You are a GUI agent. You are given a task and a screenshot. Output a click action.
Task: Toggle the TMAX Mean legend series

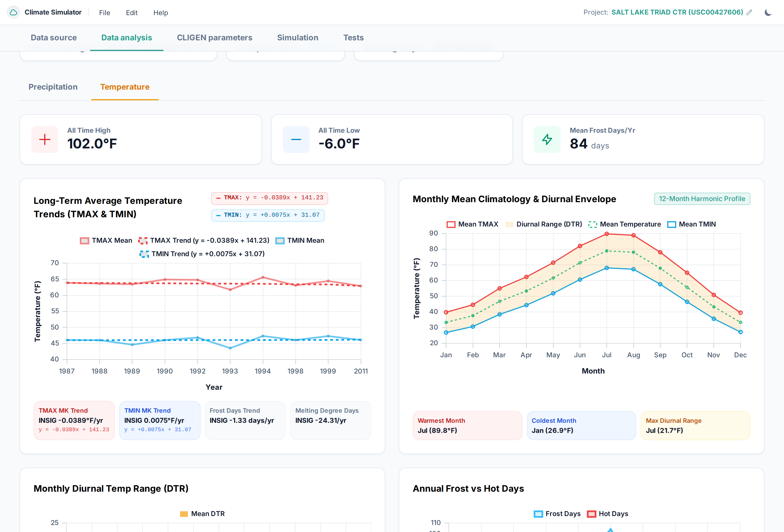(x=106, y=241)
